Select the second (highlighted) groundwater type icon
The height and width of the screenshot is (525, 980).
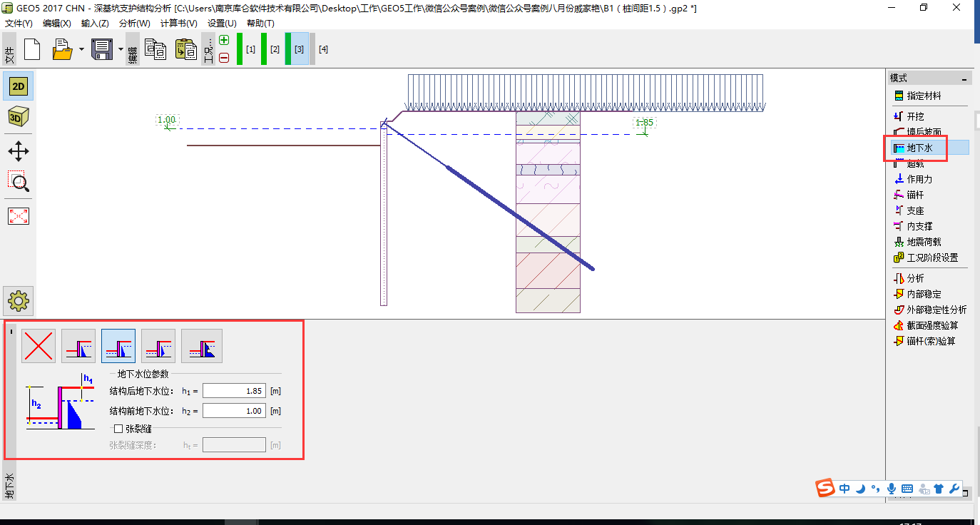118,347
